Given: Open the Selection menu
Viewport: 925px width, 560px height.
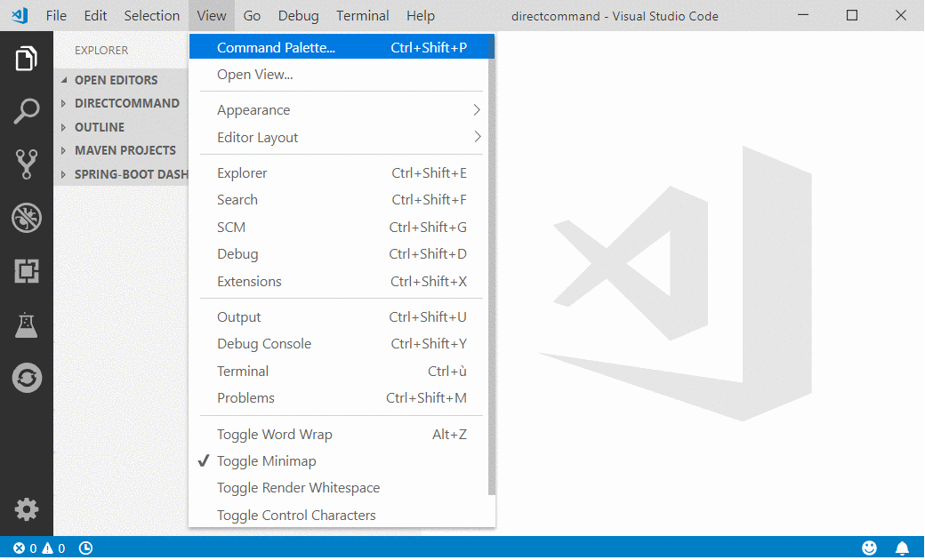Looking at the screenshot, I should coord(151,16).
